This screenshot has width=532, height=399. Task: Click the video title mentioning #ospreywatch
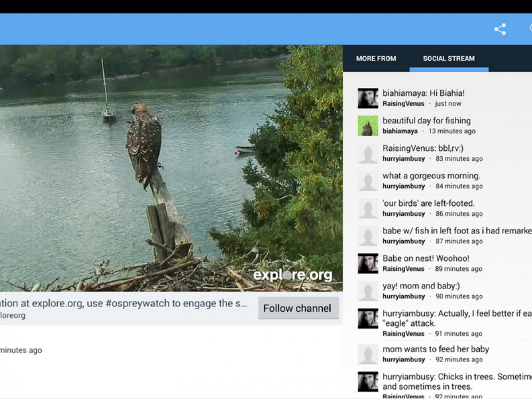point(124,304)
